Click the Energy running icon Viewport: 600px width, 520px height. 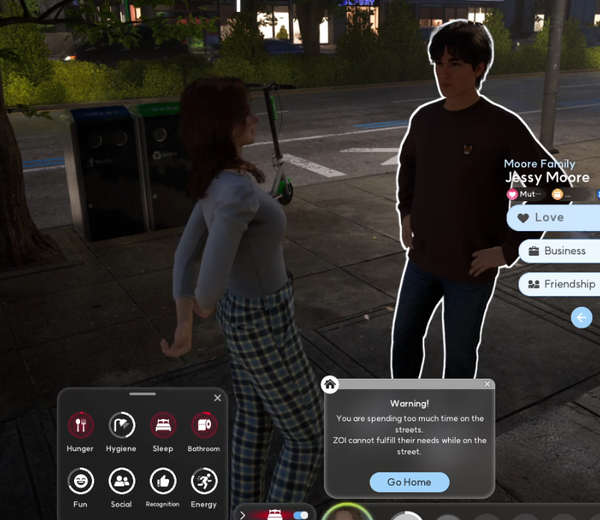click(x=204, y=481)
